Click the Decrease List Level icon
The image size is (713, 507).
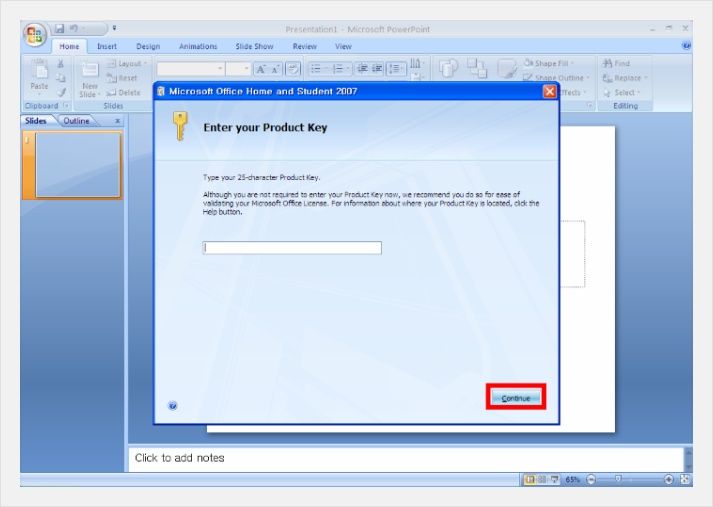[x=362, y=69]
